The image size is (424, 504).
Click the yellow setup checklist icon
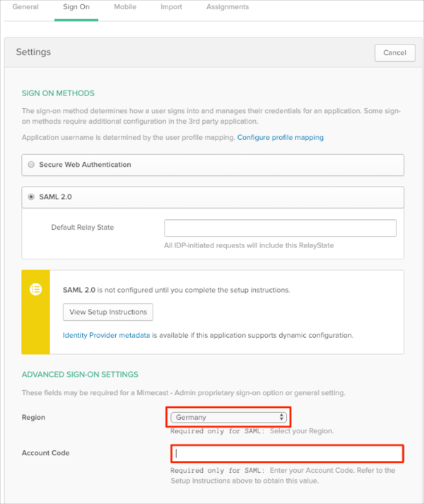[35, 290]
